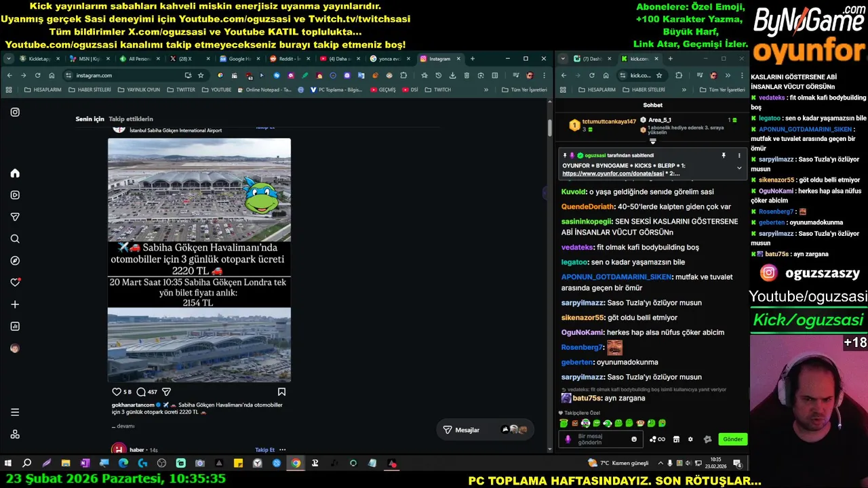This screenshot has width=868, height=488.
Task: Bookmark instagram.com with star icon
Action: (x=201, y=75)
